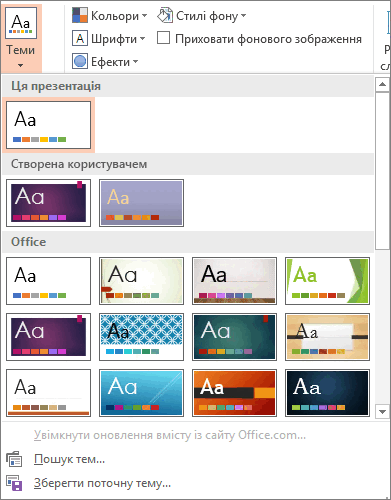The width and height of the screenshot is (391, 500).
Task: Select the current presentation theme thumbnail
Action: pyautogui.click(x=48, y=125)
